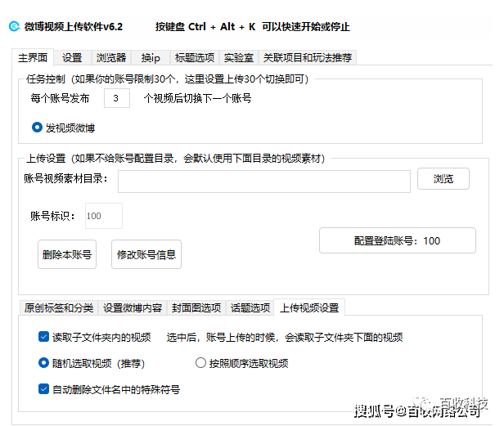Switch to the 主界面 tab
The width and height of the screenshot is (504, 426).
click(x=33, y=57)
